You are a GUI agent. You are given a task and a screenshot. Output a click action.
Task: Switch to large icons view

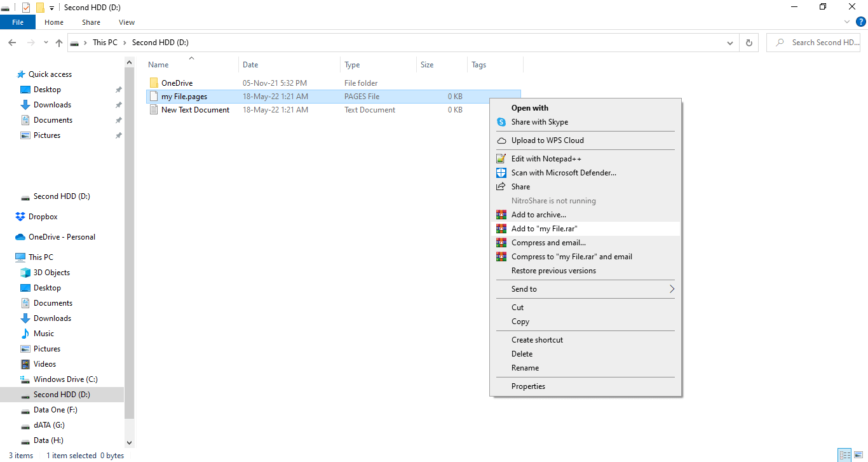[x=857, y=455]
